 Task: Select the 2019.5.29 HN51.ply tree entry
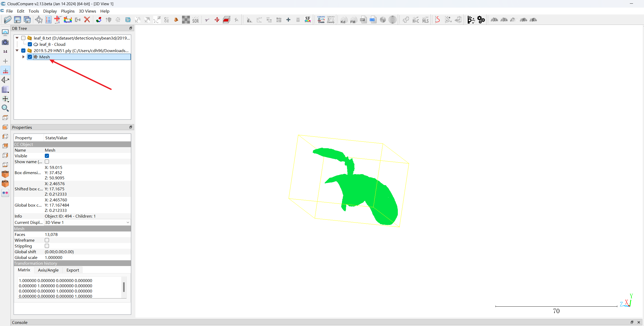click(x=81, y=51)
